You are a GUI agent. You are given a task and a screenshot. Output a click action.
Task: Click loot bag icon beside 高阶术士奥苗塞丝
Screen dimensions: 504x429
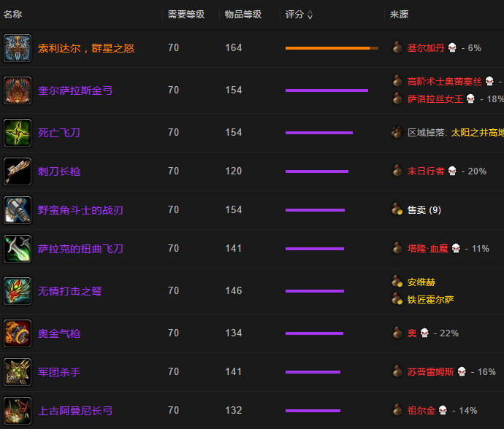pyautogui.click(x=397, y=81)
